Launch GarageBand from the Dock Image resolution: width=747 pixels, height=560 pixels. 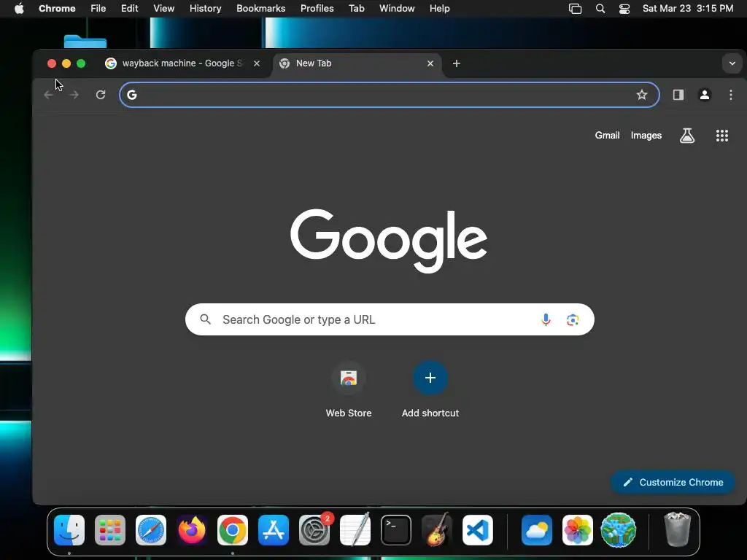click(x=436, y=529)
